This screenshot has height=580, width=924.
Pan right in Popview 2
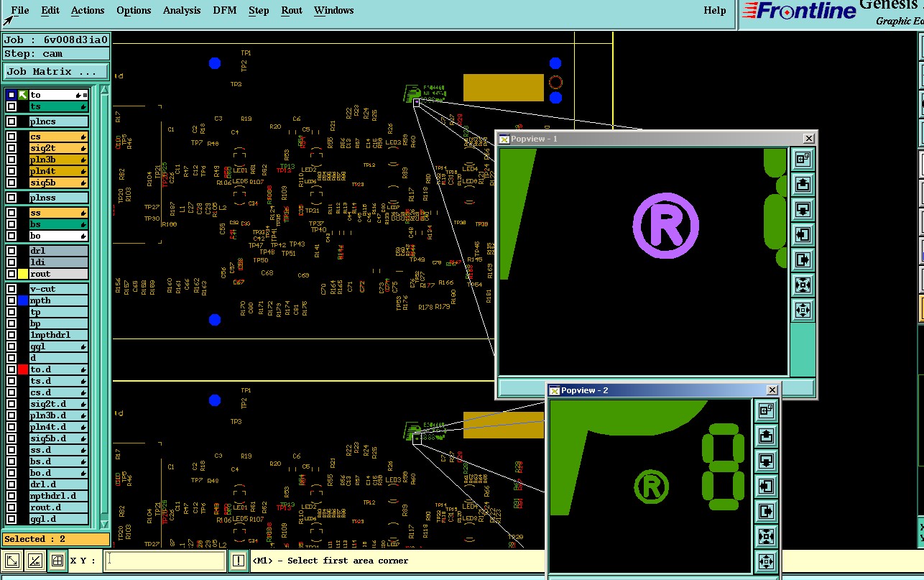pos(766,512)
